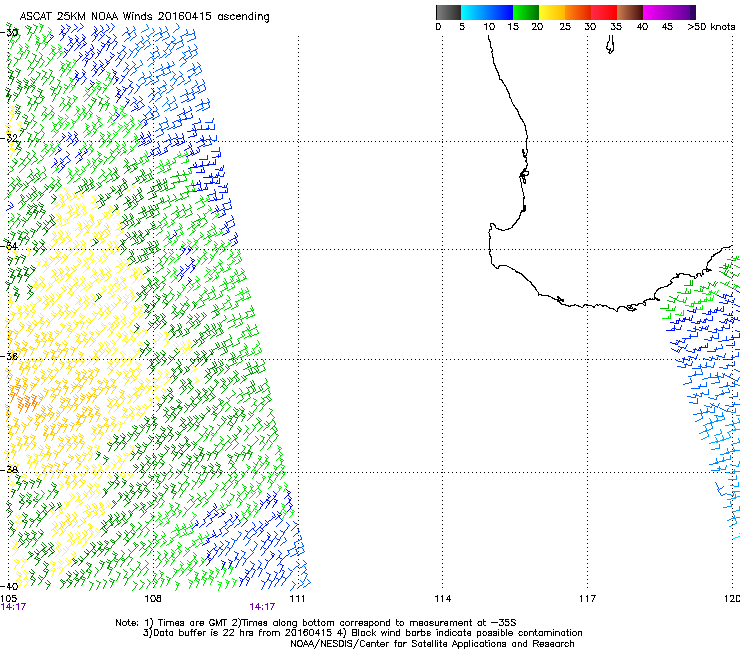740x650 pixels.
Task: Click the magenta-purple 40-50 knots legend swatch
Action: point(669,12)
